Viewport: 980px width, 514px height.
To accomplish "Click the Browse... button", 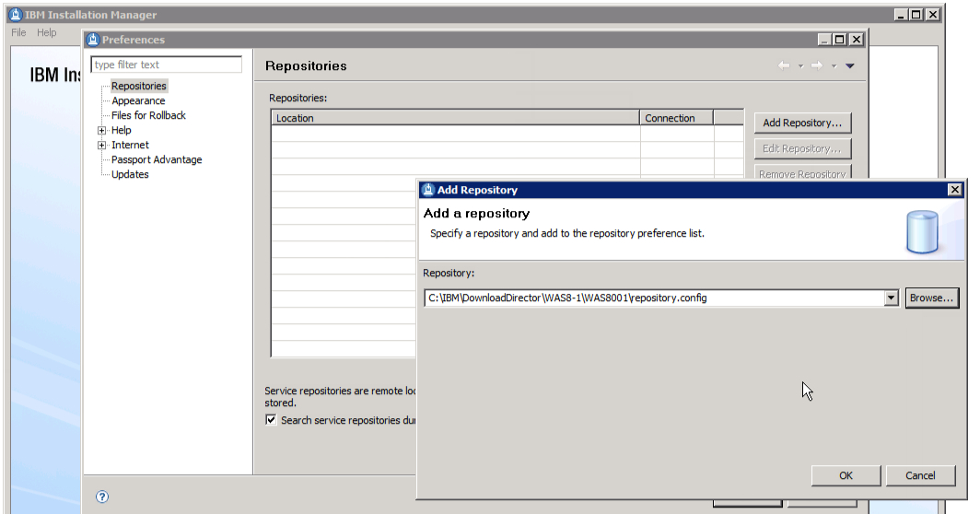I will point(932,298).
